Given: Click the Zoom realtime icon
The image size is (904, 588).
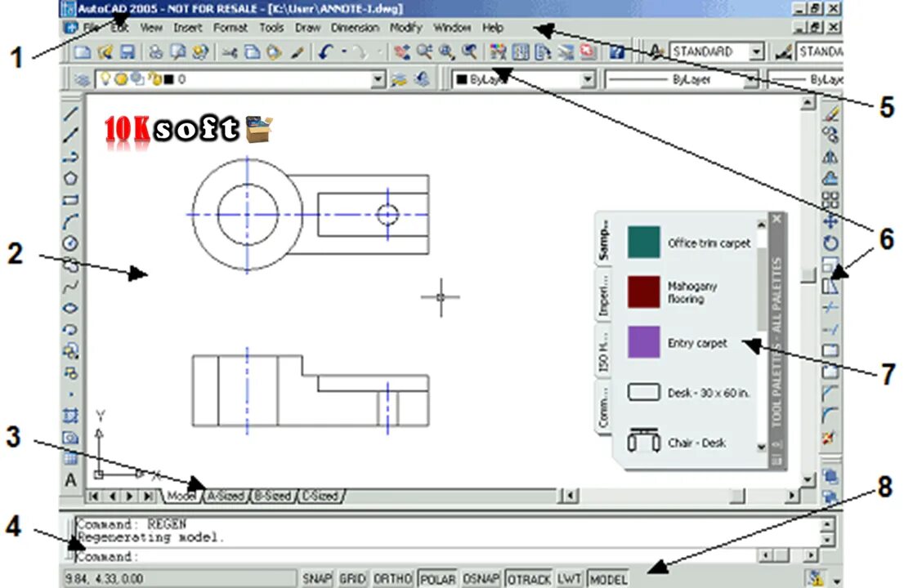Looking at the screenshot, I should pyautogui.click(x=425, y=52).
